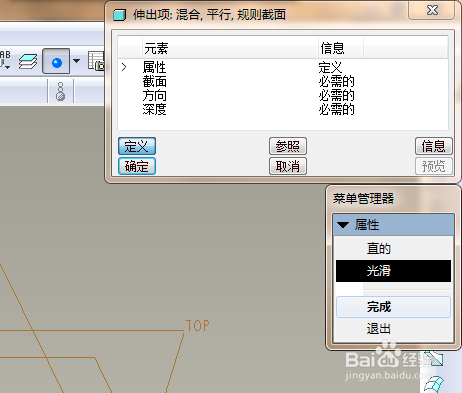Viewport: 462px width, 393px height.
Task: Click the AB text icon in toolbar
Action: pos(5,60)
